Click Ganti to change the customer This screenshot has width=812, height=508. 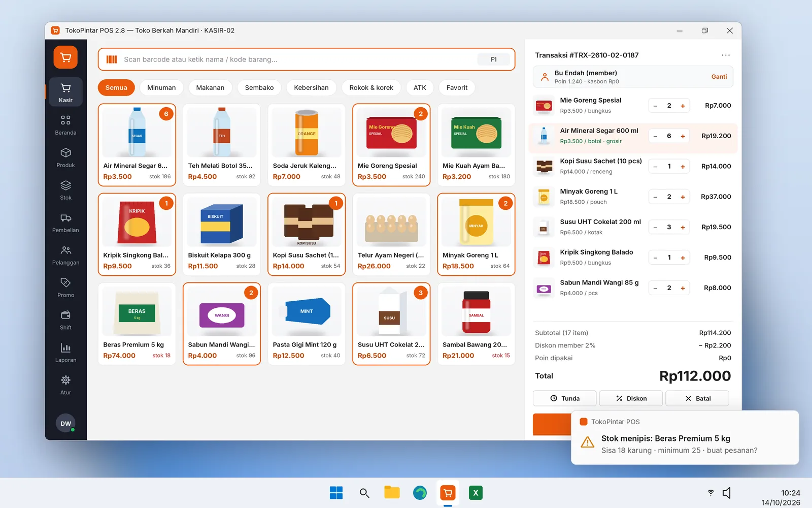click(719, 77)
